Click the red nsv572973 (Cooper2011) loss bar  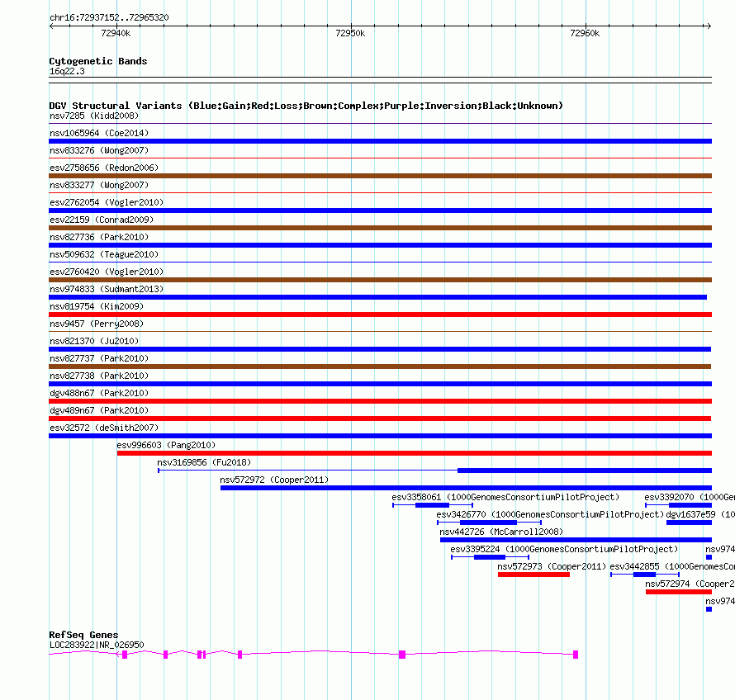coord(533,575)
